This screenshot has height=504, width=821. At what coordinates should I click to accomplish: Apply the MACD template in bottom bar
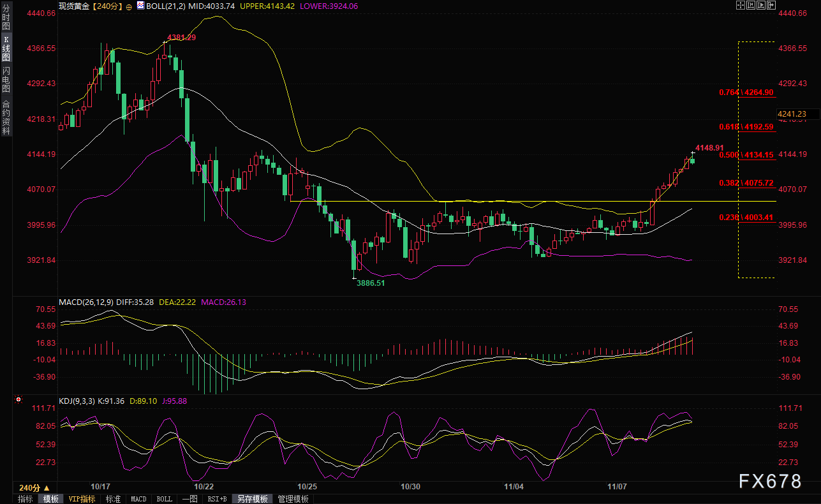click(x=138, y=499)
